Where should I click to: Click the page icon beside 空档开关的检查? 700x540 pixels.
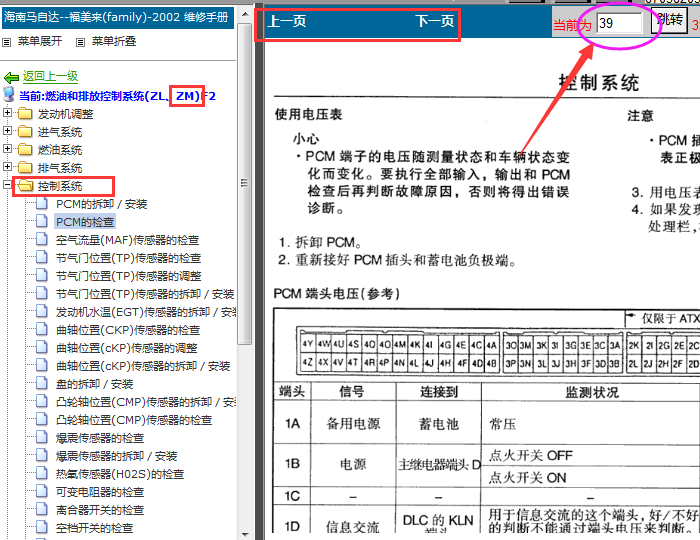[42, 528]
